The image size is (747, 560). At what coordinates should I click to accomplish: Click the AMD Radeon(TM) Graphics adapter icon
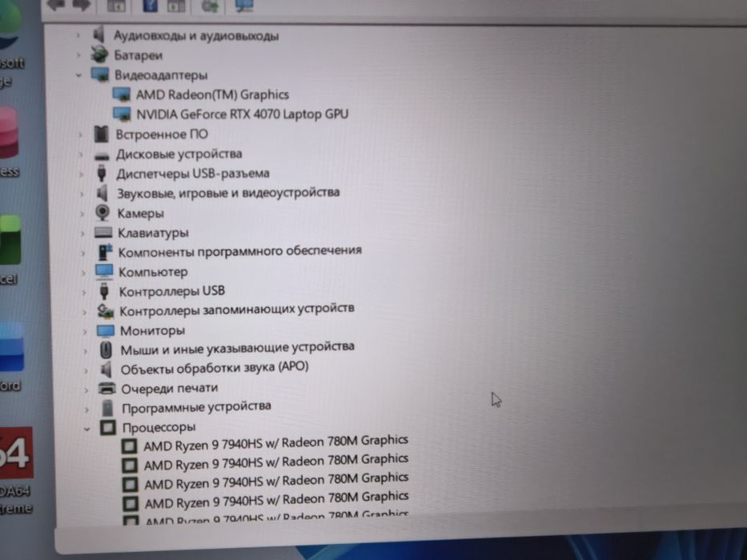(x=122, y=94)
